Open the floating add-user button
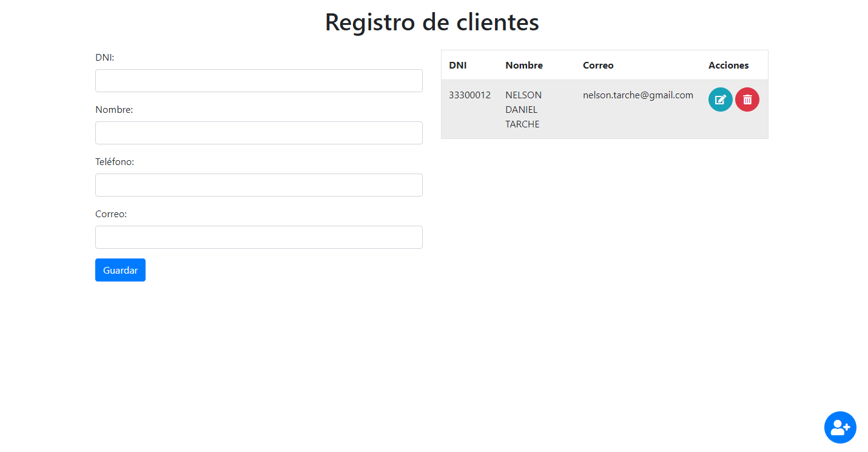 tap(840, 427)
